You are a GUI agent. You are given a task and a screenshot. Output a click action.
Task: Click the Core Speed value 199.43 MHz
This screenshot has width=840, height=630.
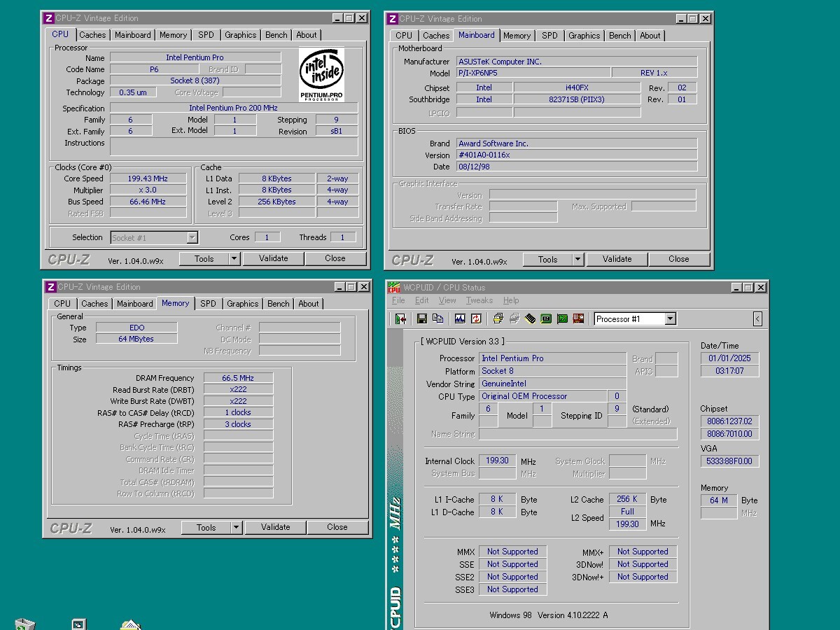148,179
